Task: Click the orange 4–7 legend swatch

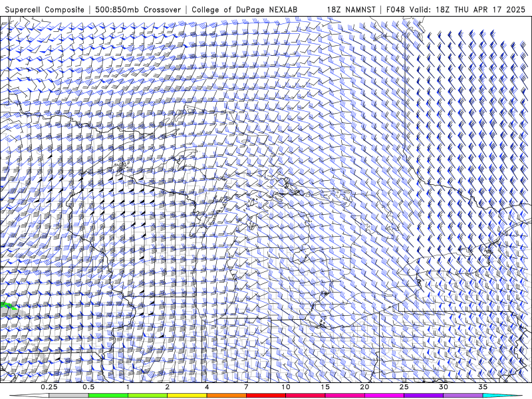Action: coord(226,396)
